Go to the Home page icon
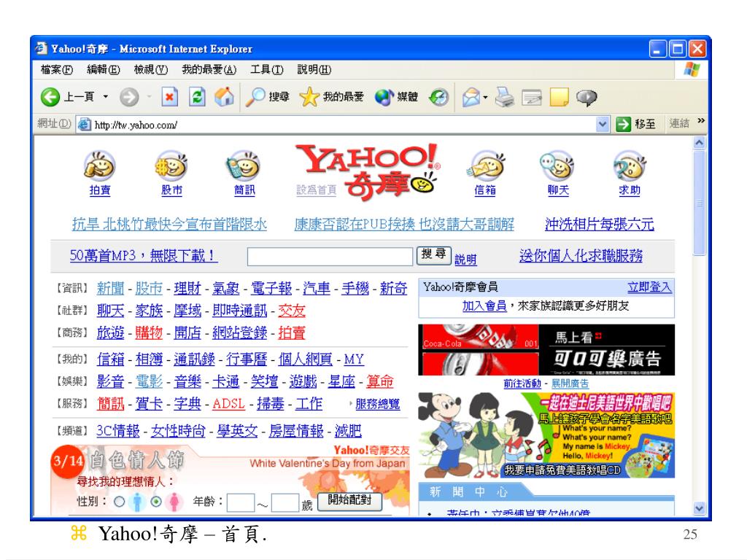747x560 pixels. coord(225,97)
